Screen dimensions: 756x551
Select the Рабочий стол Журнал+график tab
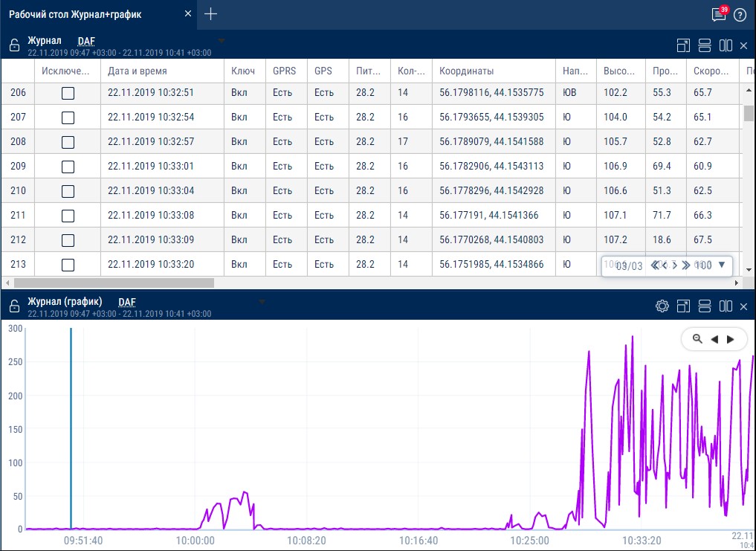pos(75,14)
